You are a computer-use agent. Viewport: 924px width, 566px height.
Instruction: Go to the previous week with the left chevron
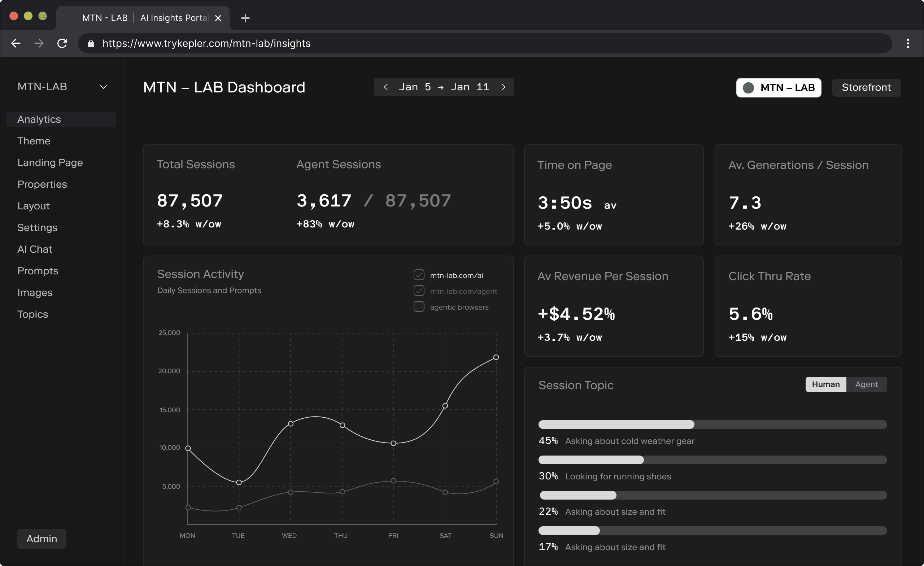click(x=386, y=87)
